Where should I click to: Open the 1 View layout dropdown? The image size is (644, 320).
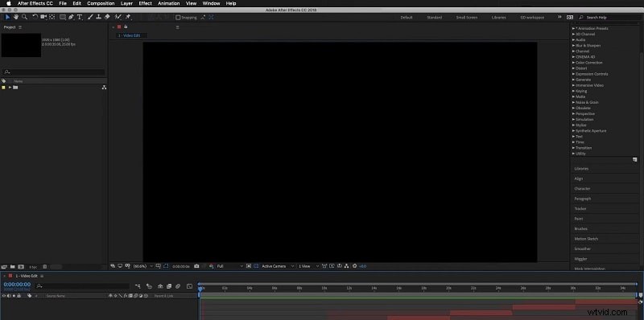pos(308,266)
